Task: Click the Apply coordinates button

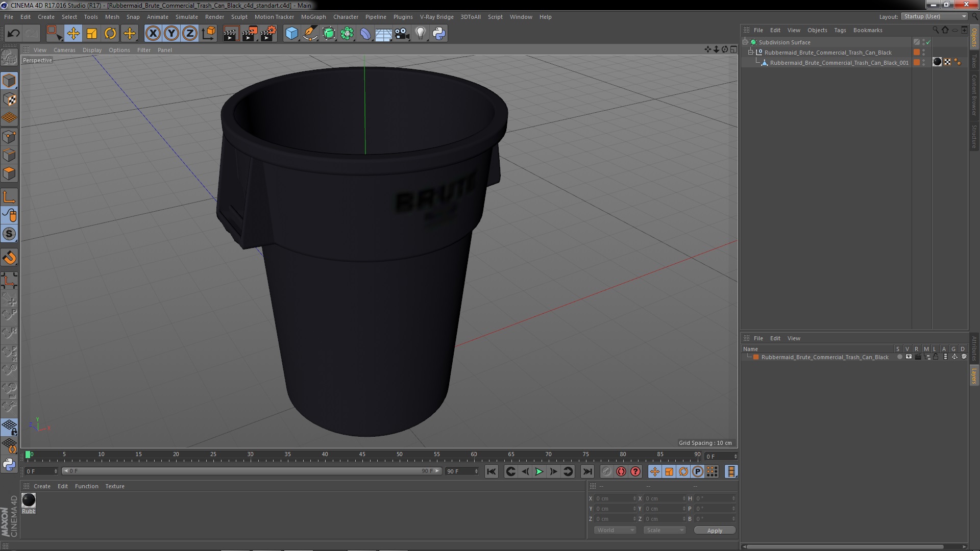Action: coord(715,531)
